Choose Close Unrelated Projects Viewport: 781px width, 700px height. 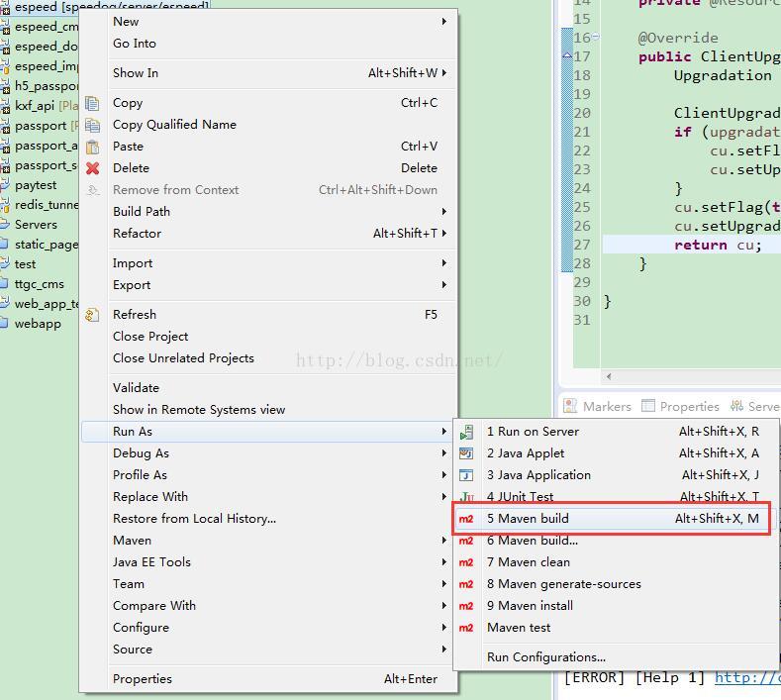(269, 358)
